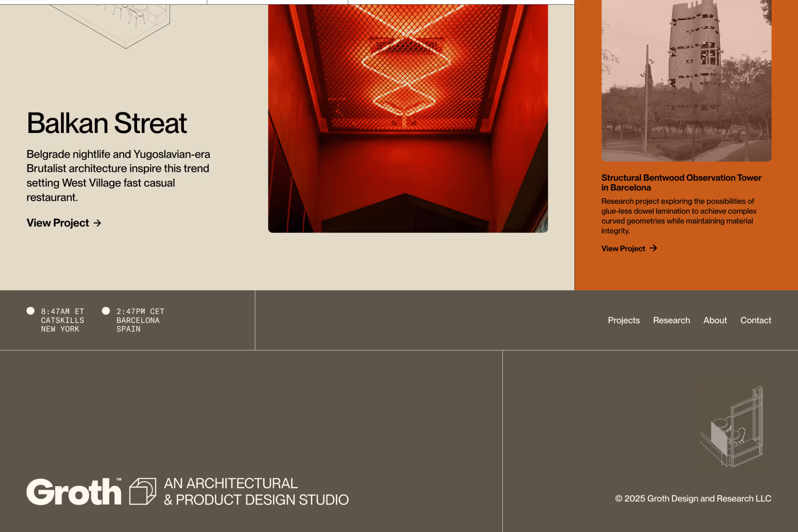798x532 pixels.
Task: Select the Balkan Streat heading
Action: pos(107,124)
